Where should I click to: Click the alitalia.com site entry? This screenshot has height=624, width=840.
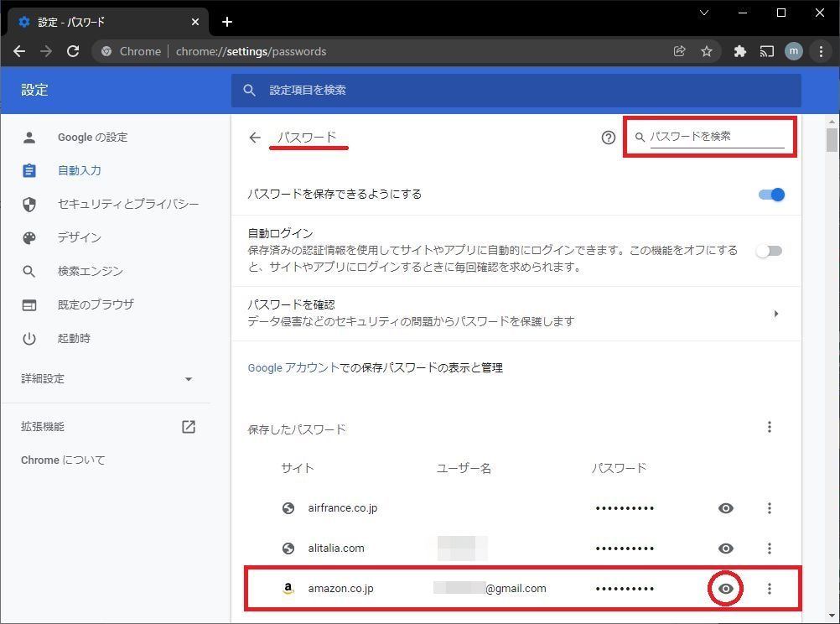336,549
